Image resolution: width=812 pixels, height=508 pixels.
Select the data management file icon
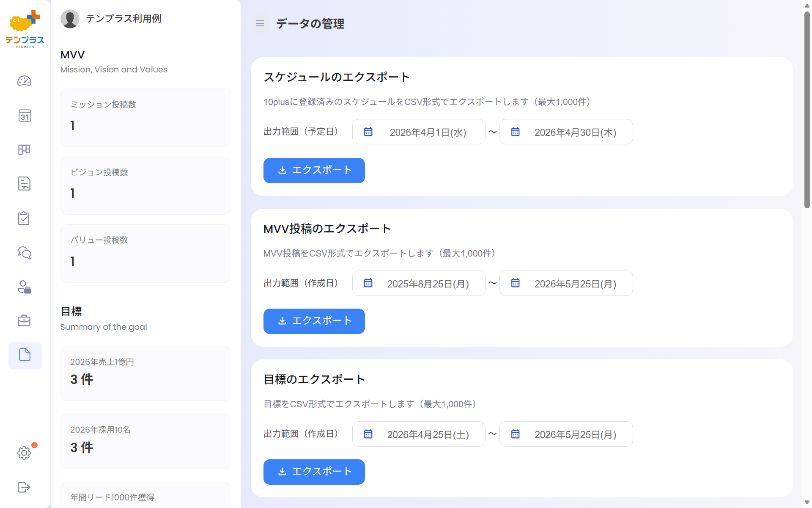click(25, 355)
